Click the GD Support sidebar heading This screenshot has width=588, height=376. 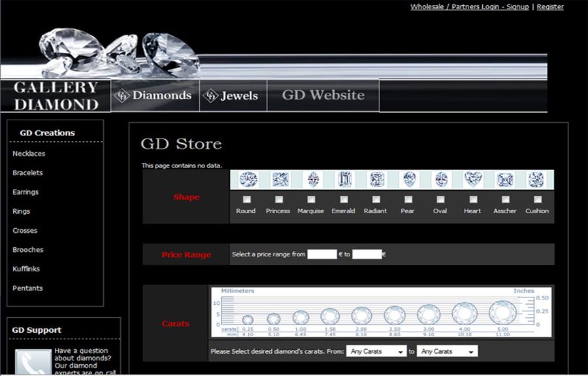(x=37, y=330)
